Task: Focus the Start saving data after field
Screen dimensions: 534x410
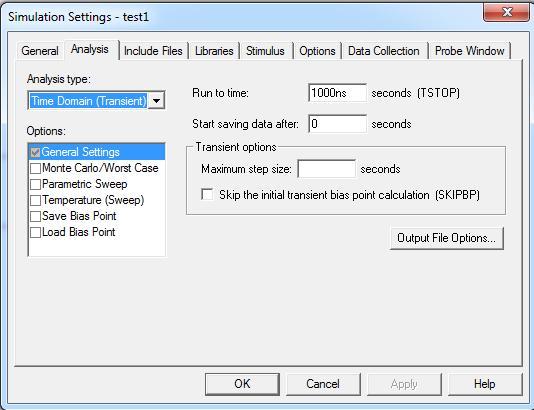Action: pyautogui.click(x=337, y=124)
